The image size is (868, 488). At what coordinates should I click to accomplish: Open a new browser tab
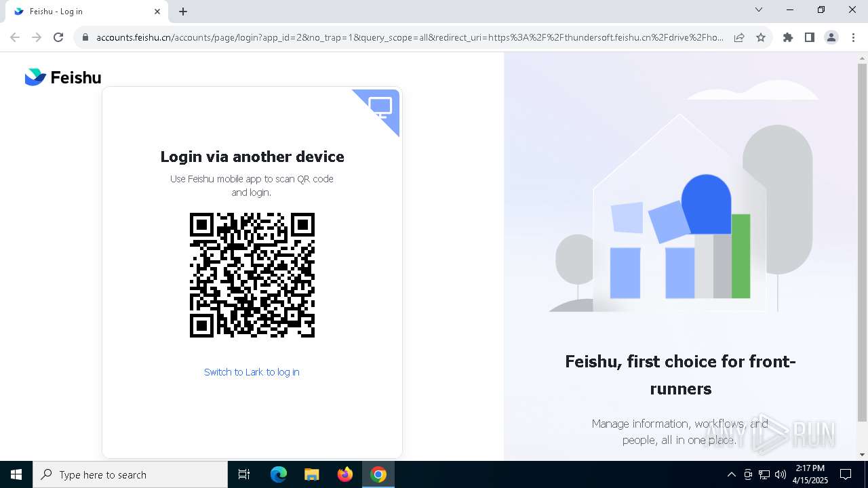coord(183,12)
